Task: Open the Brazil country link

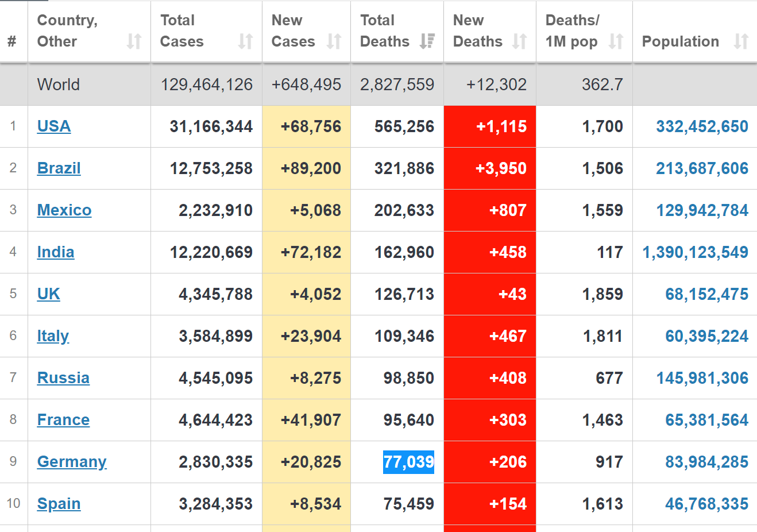Action: pyautogui.click(x=59, y=168)
